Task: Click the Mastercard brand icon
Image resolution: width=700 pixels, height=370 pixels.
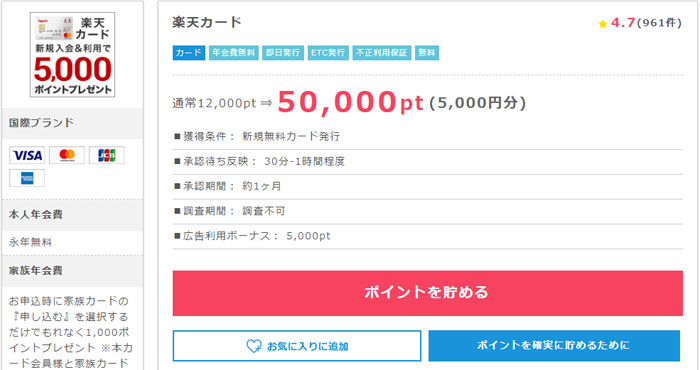Action: [67, 155]
